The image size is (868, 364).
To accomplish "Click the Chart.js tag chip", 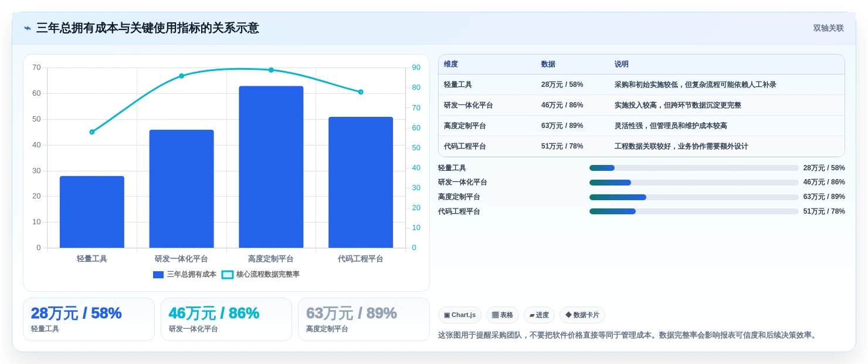I will 460,315.
